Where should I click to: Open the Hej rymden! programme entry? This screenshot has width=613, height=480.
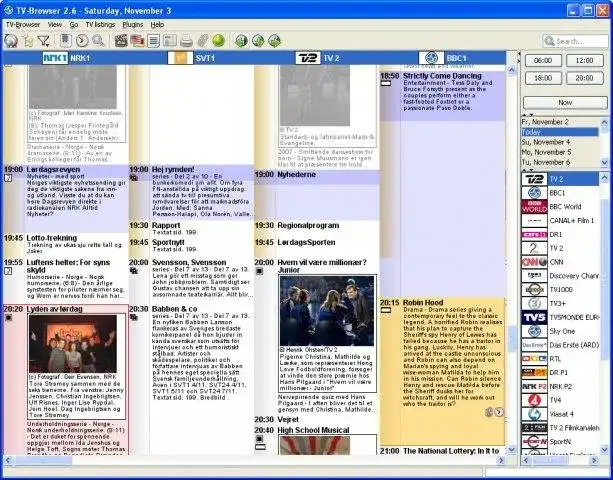(x=192, y=193)
